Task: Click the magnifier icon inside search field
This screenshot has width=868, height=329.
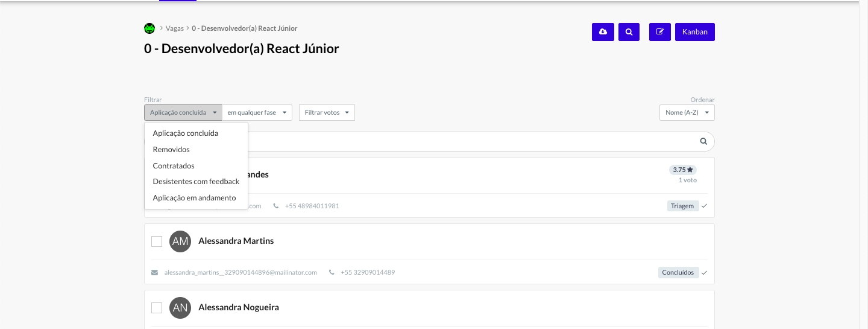Action: [x=703, y=141]
